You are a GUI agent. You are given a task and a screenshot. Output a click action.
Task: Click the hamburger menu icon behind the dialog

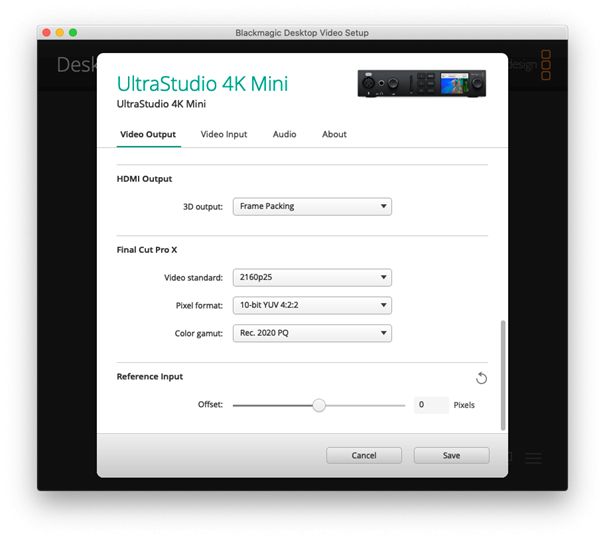pos(534,457)
